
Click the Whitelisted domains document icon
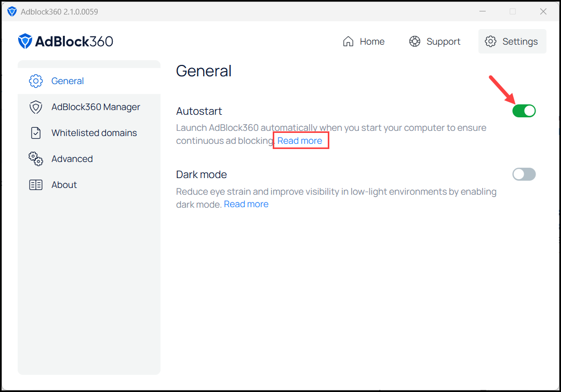[x=36, y=133]
